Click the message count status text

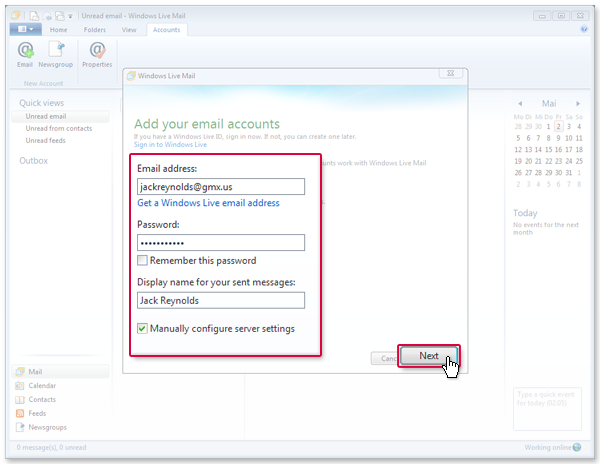point(51,447)
